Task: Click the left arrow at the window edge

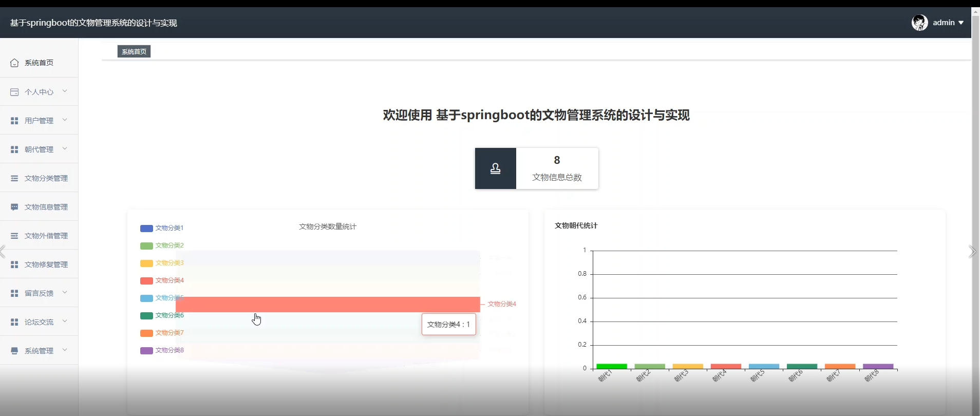Action: pos(3,252)
